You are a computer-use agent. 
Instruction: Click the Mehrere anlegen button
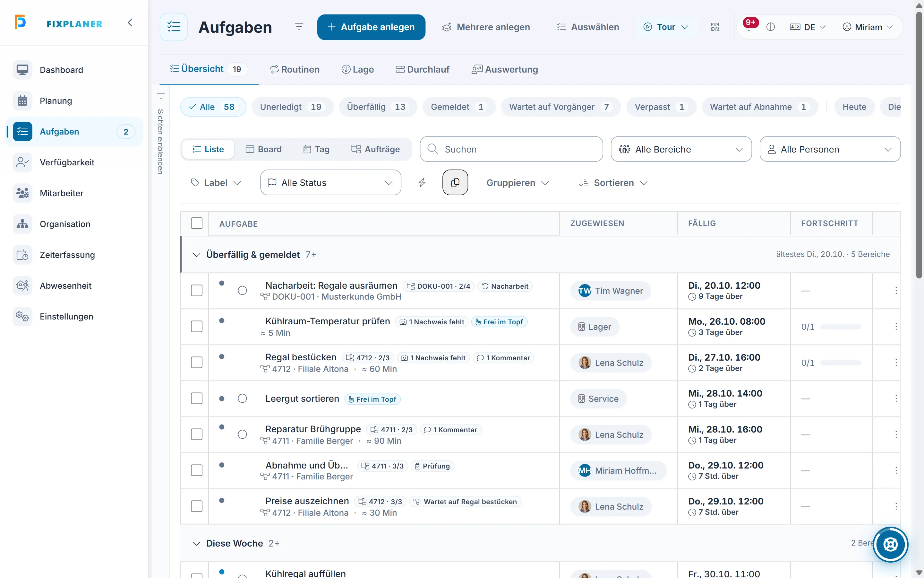[486, 27]
